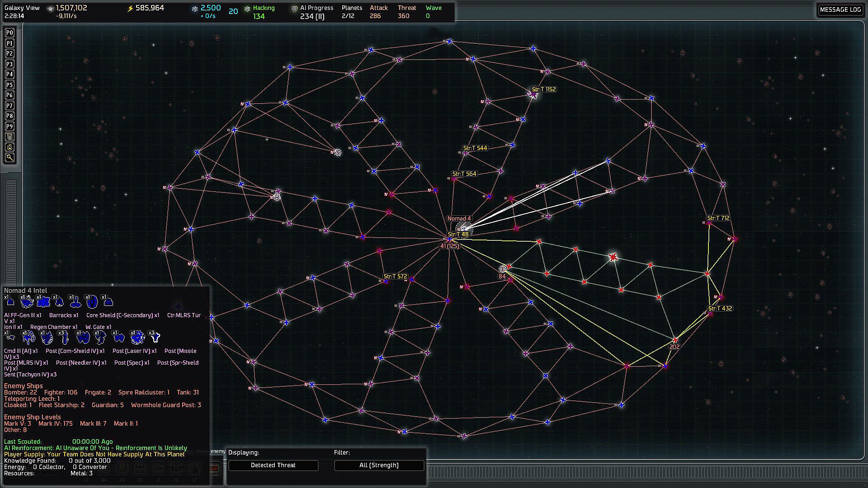This screenshot has height=488, width=868.
Task: Click the P0 priority filter button
Action: pos(9,33)
